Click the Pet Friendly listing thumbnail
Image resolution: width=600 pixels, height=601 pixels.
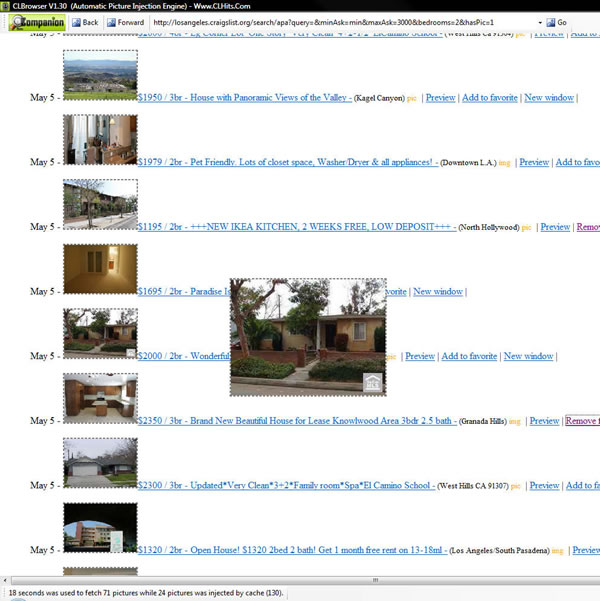click(100, 139)
